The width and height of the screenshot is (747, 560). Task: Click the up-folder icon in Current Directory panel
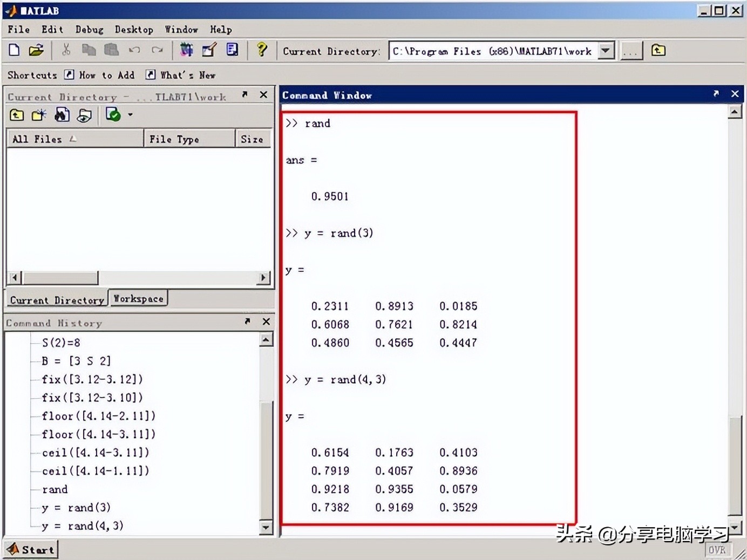click(x=17, y=115)
